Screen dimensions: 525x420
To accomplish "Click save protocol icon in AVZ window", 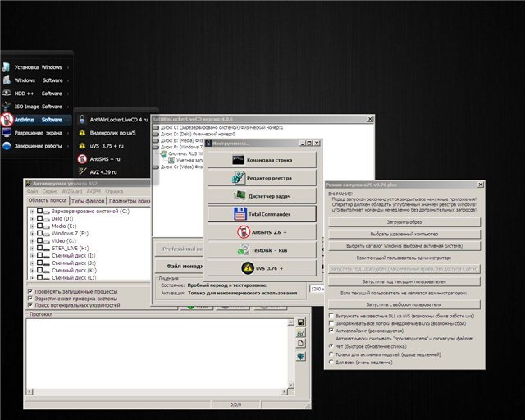I will pyautogui.click(x=302, y=322).
